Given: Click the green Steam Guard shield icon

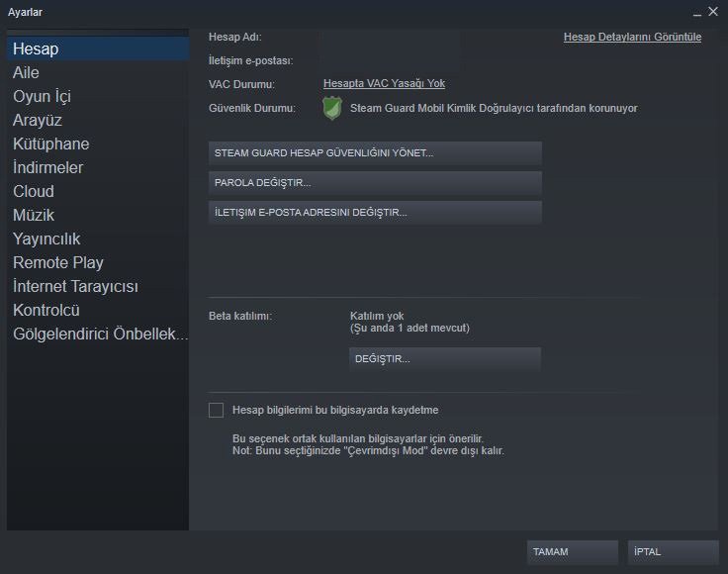Looking at the screenshot, I should click(332, 108).
